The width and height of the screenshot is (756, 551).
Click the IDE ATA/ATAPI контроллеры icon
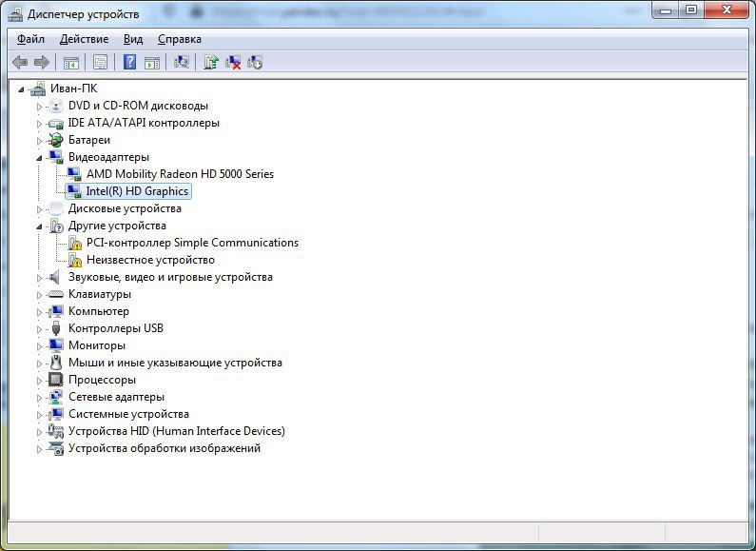[x=56, y=124]
